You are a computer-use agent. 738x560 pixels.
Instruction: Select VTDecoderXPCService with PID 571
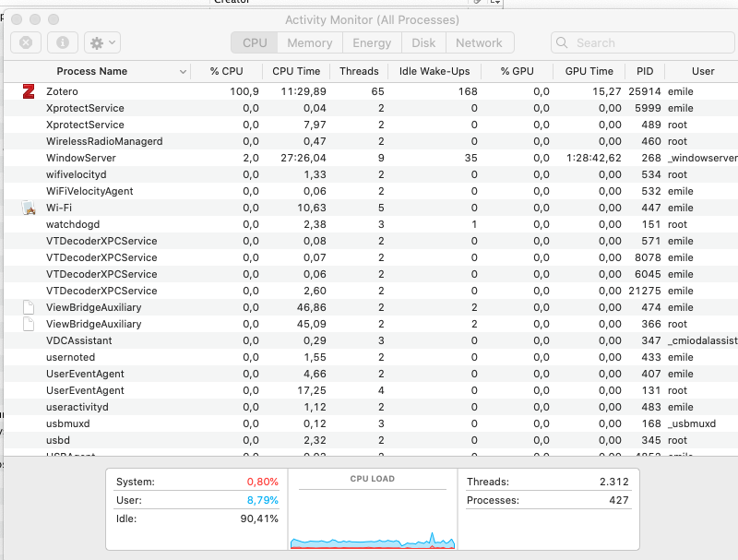371,241
